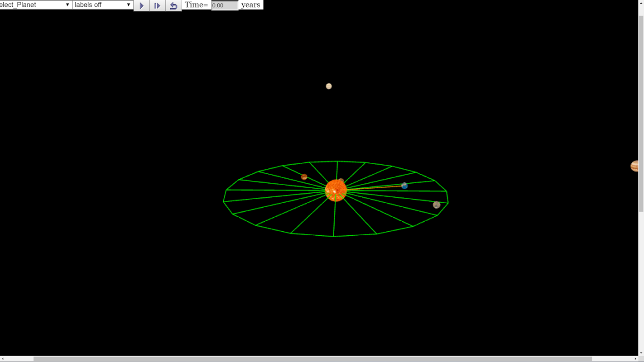Viewport: 644px width, 362px height.
Task: Click the scroll-down arrow on vertical scrollbar
Action: [641, 353]
